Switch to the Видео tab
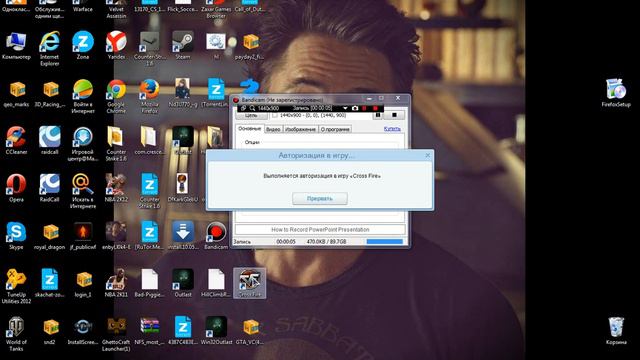 tap(273, 129)
